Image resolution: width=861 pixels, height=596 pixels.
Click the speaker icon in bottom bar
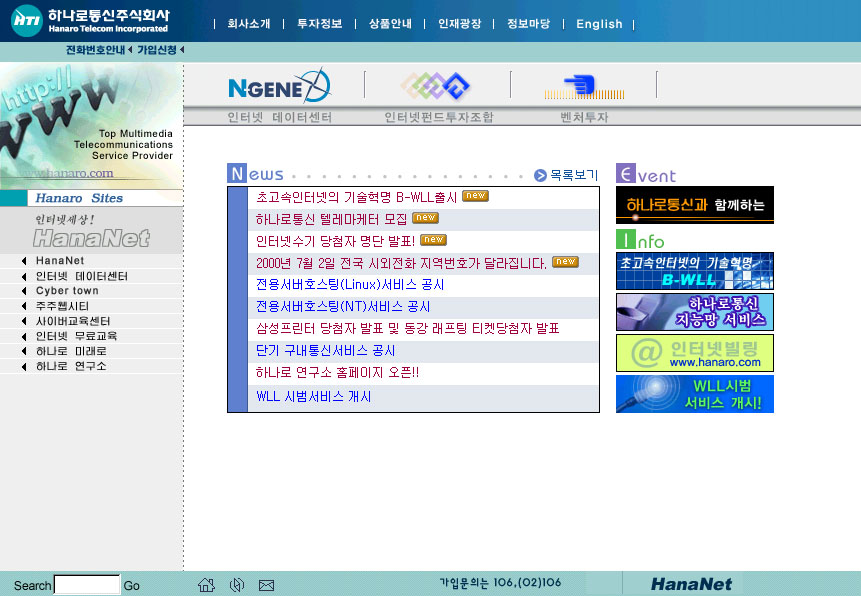click(x=237, y=585)
